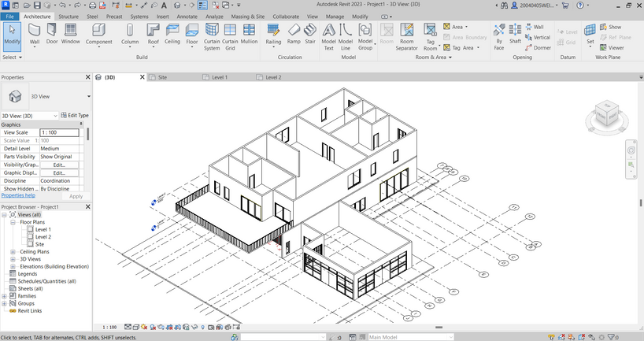Select Sheets (all) in Project Browser
Screen dimensions: 644x341
coord(30,288)
